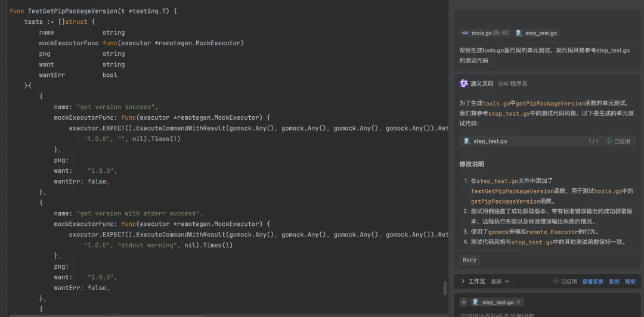This screenshot has height=317, width=644.
Task: Click the Retry button
Action: pos(469,260)
